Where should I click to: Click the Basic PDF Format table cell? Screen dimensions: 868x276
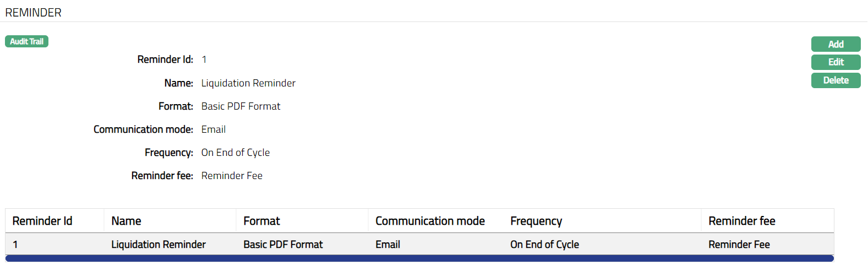(x=283, y=245)
